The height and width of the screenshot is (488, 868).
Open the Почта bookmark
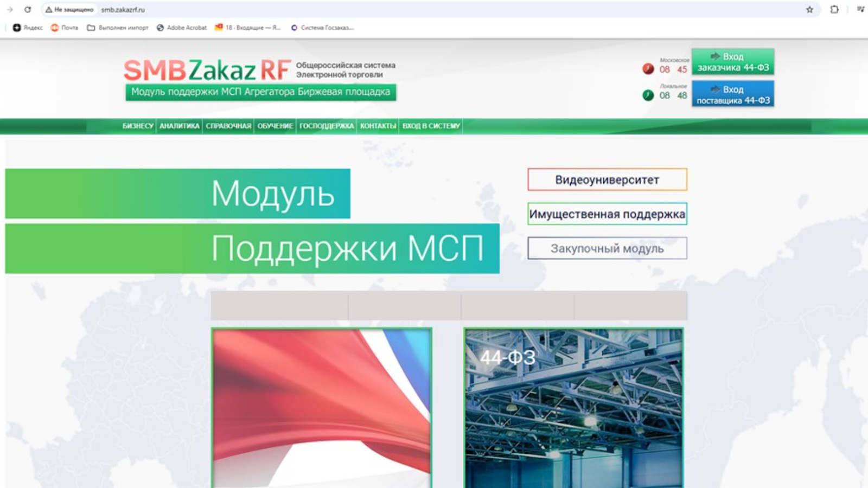(x=65, y=28)
